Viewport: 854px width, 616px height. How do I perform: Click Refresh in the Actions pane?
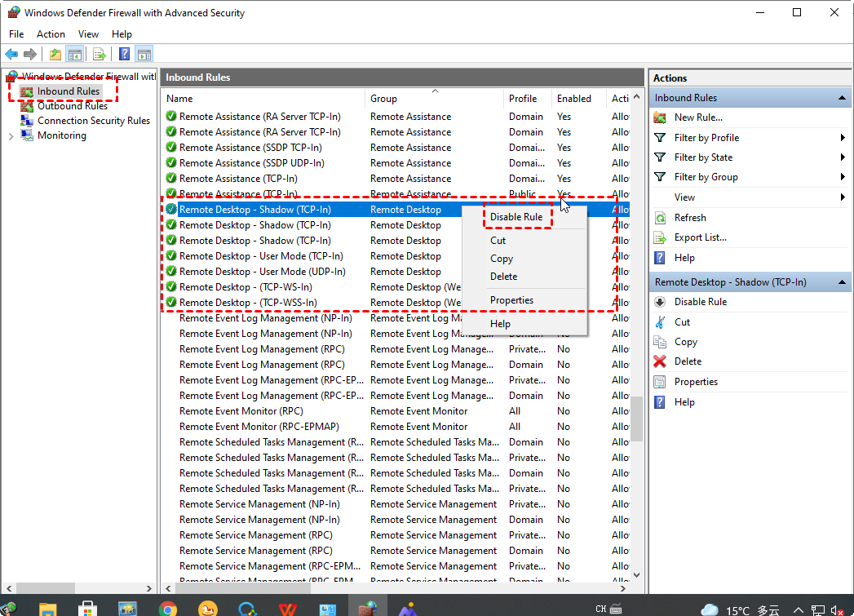[690, 218]
